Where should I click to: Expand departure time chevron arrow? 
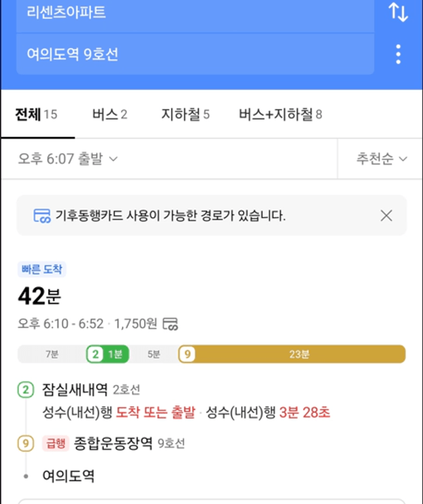[113, 159]
